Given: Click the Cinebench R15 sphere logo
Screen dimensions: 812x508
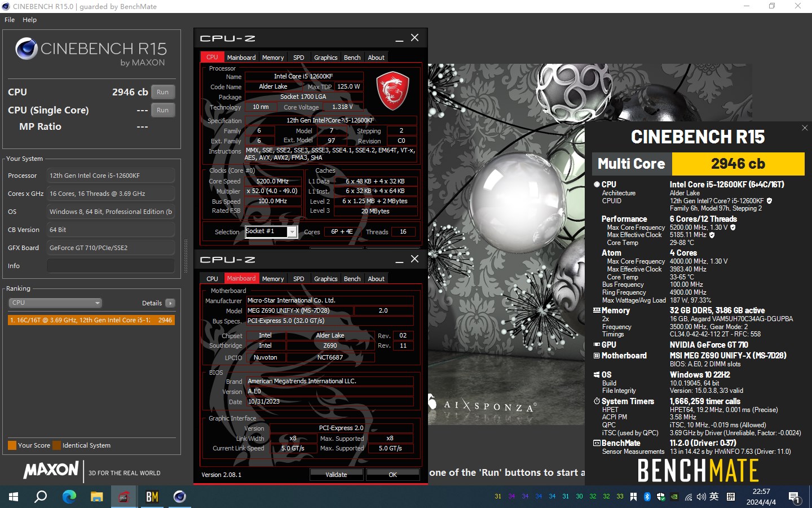Looking at the screenshot, I should coord(27,49).
